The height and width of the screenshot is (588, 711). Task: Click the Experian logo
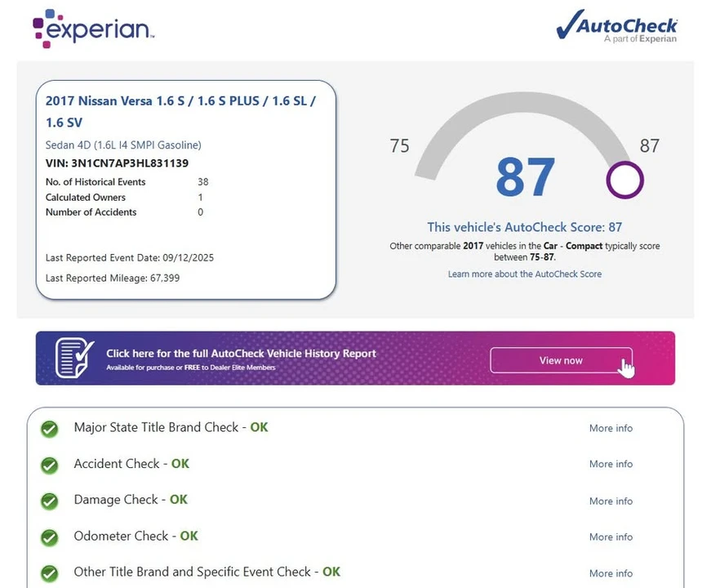(93, 29)
